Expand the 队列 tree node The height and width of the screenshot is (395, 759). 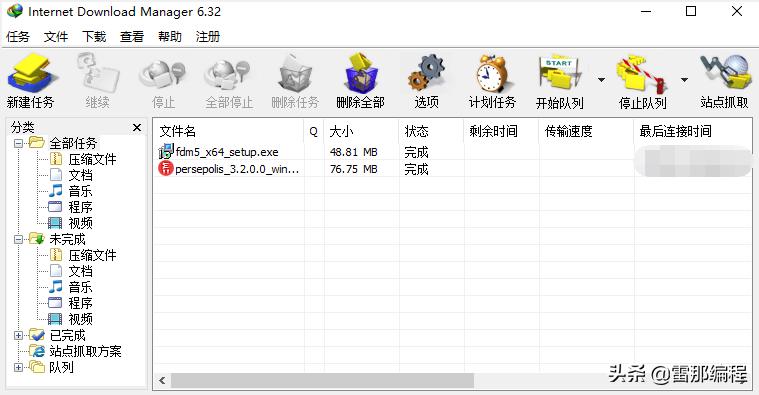click(18, 367)
